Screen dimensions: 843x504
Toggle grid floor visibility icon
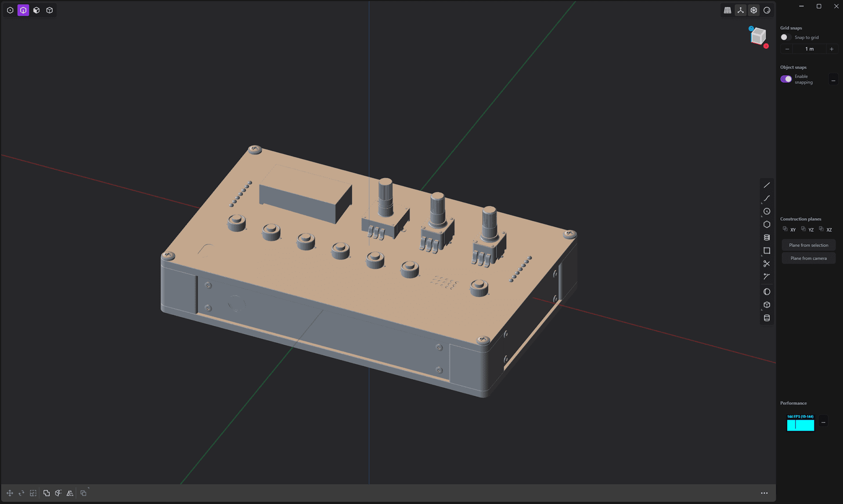point(728,10)
